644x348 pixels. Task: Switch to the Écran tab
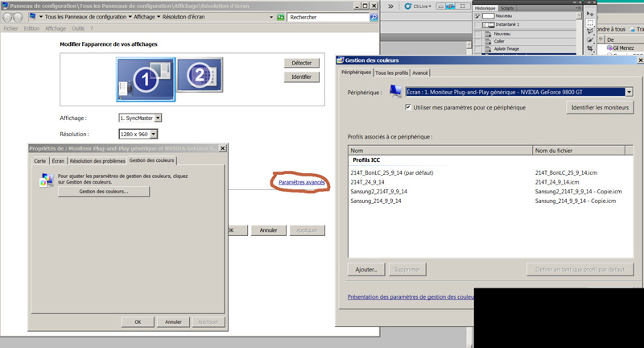point(58,161)
